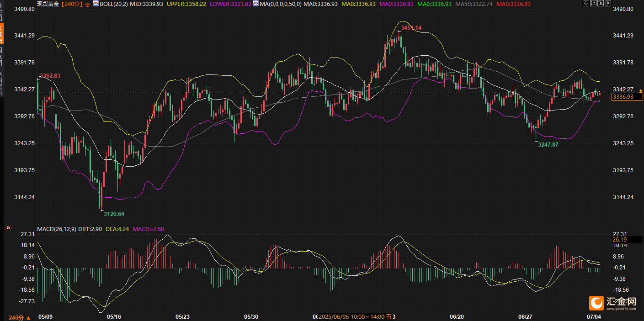This screenshot has width=644, height=321.
Task: Open the 240分 period selector at bottom-left
Action: [x=20, y=317]
